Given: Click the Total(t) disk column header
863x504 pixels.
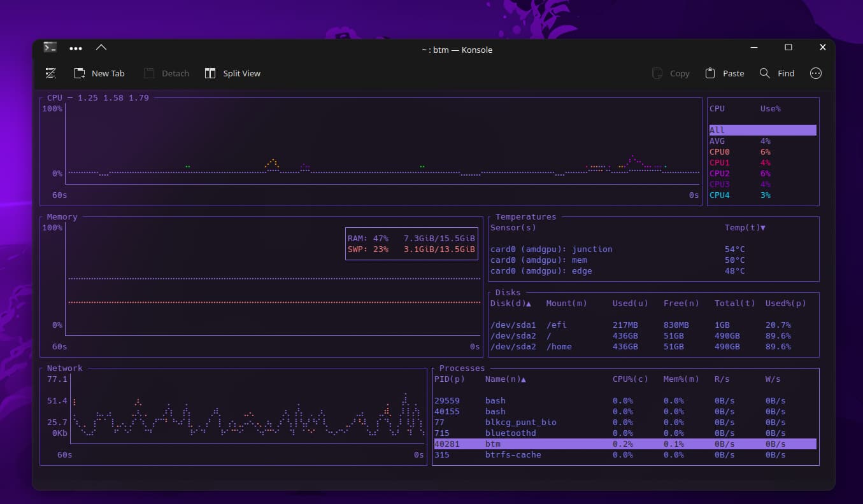Looking at the screenshot, I should pos(735,304).
